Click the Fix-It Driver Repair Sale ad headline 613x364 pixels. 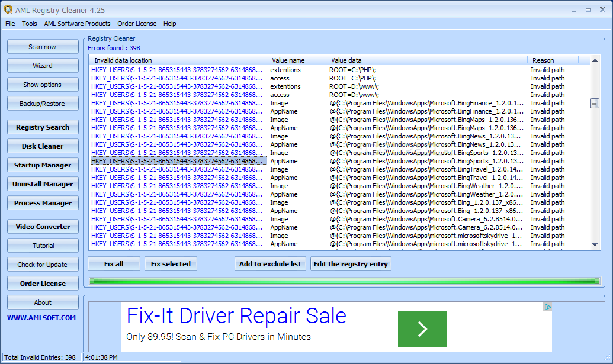(x=236, y=315)
